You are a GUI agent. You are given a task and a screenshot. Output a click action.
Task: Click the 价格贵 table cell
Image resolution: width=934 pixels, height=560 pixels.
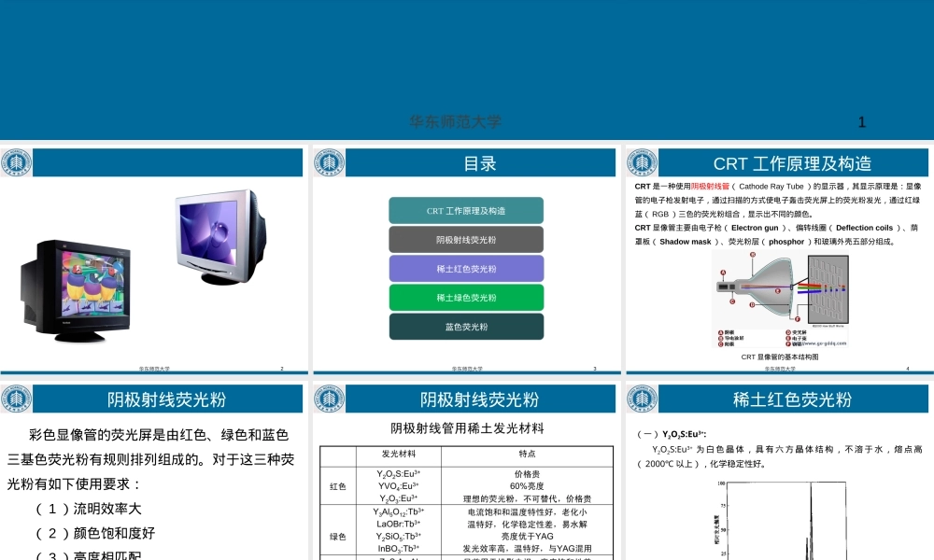tap(527, 474)
